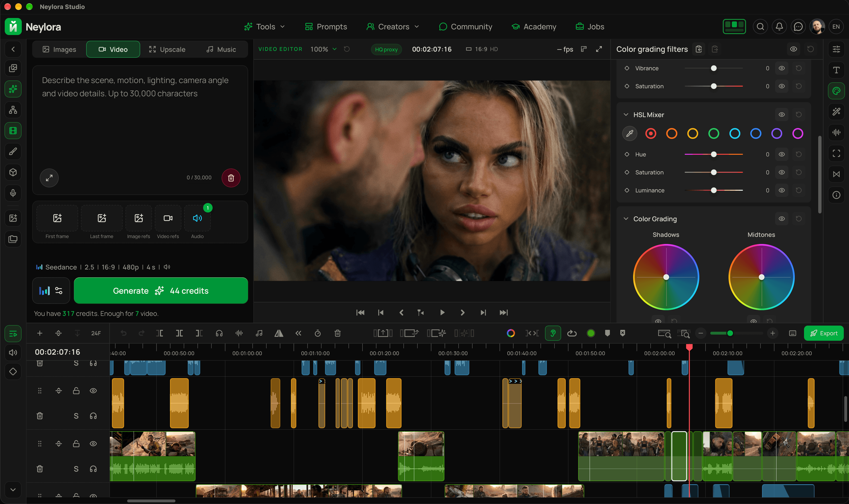Click the Luminance slider handle

pos(714,190)
